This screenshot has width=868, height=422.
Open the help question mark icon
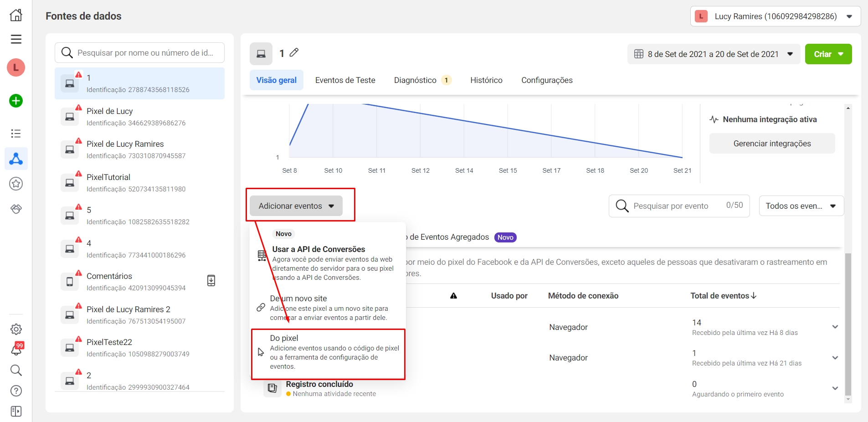click(16, 391)
